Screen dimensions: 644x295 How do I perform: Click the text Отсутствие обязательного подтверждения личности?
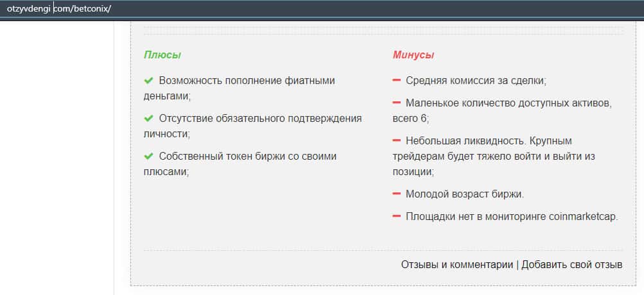pyautogui.click(x=252, y=126)
